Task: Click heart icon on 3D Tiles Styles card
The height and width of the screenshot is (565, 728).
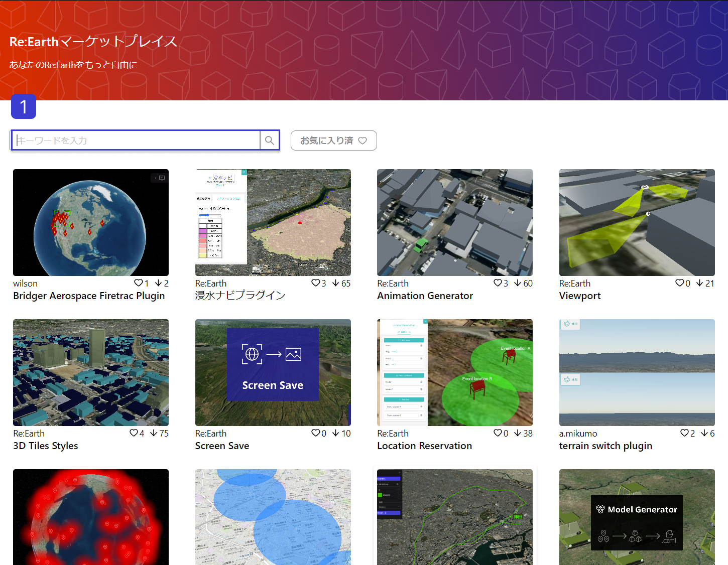Action: (134, 433)
